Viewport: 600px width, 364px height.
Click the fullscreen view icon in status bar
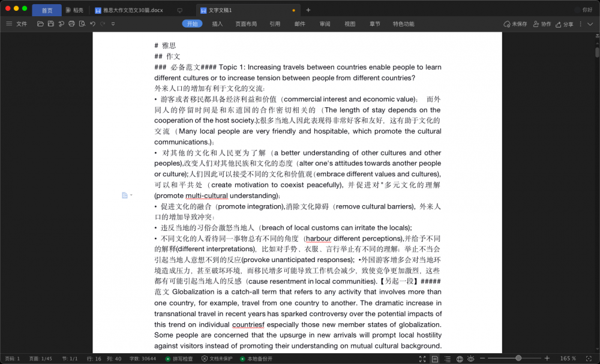(422, 359)
